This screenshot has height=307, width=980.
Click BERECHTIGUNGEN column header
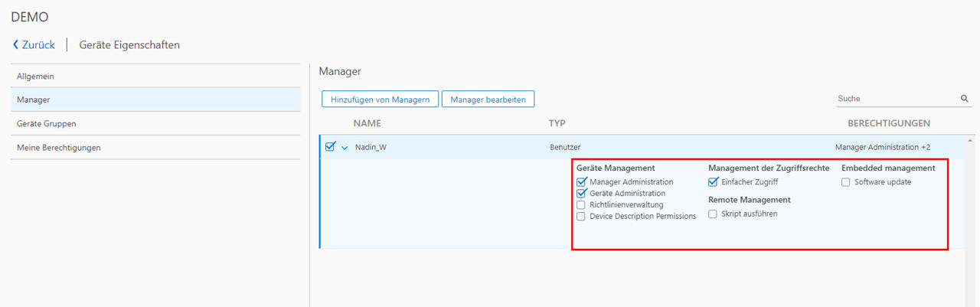[889, 123]
